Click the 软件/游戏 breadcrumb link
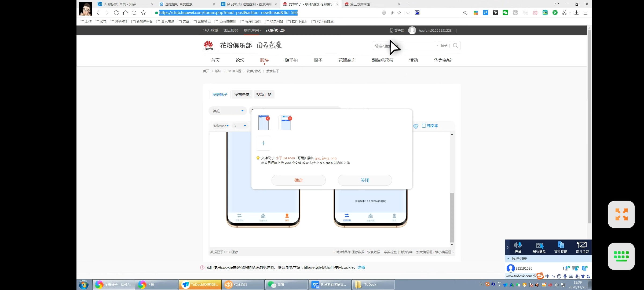Screen dimensions: 644x290 (x=254, y=71)
